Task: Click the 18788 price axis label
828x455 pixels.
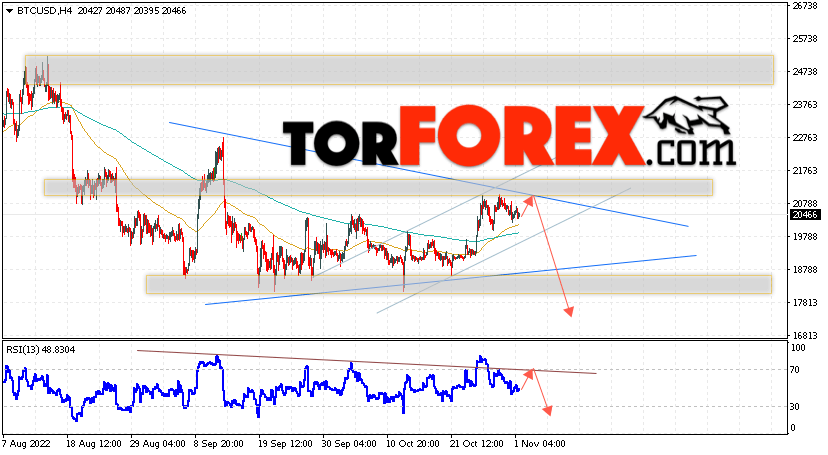Action: tap(805, 269)
